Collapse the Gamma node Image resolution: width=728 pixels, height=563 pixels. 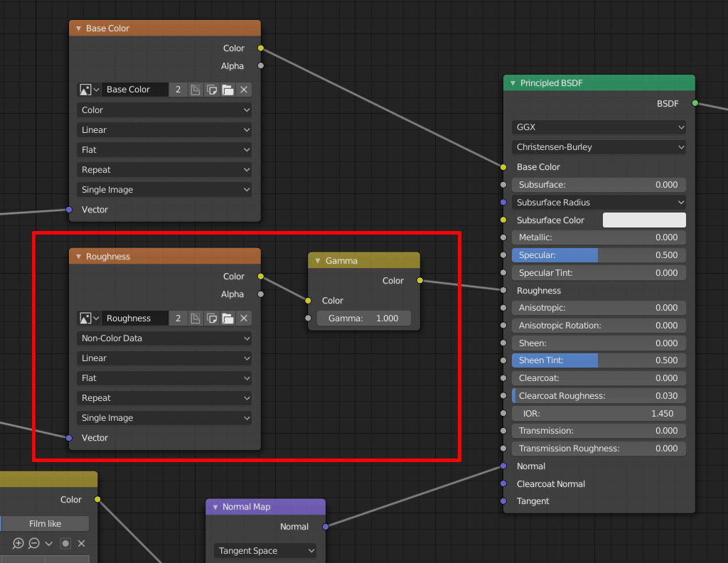point(318,261)
